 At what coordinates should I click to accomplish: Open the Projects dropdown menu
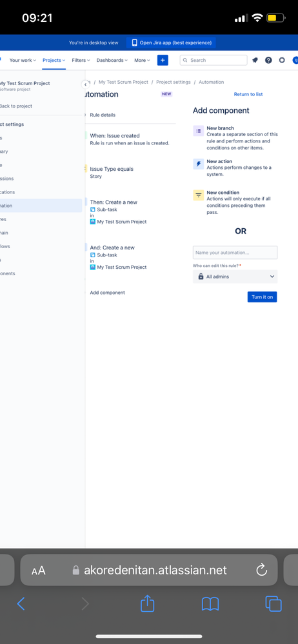coord(54,60)
